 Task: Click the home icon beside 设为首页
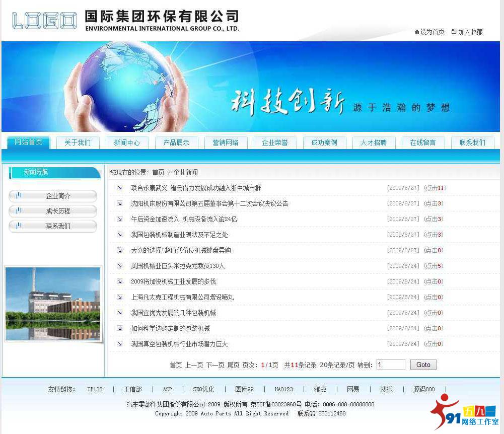click(416, 32)
